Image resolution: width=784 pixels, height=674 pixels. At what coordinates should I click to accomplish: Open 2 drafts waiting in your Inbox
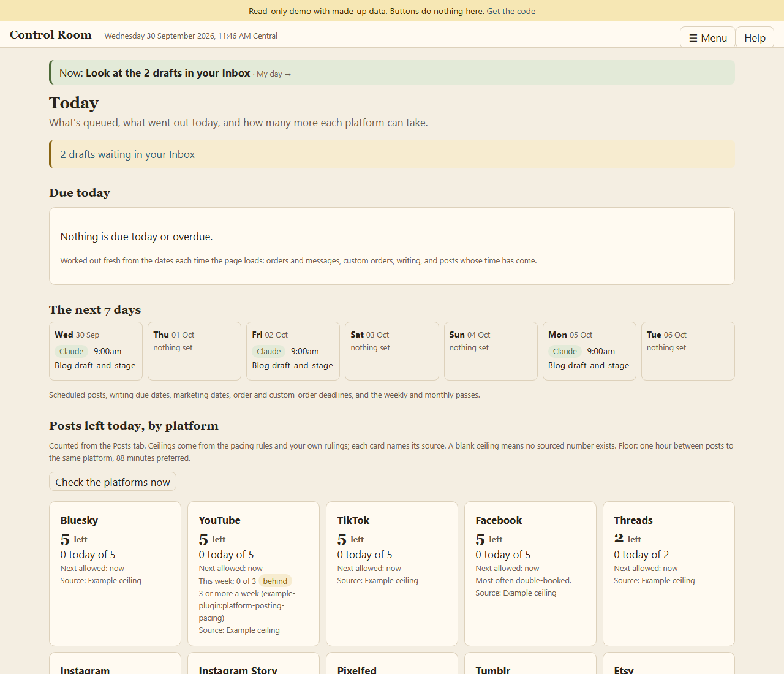coord(127,154)
